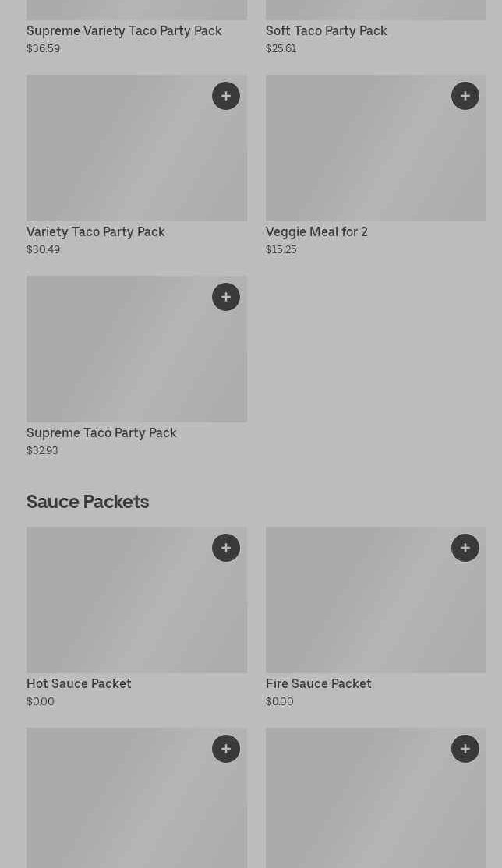Click the Sauce Packets section heading
Screen dimensions: 502x868
coord(87,502)
